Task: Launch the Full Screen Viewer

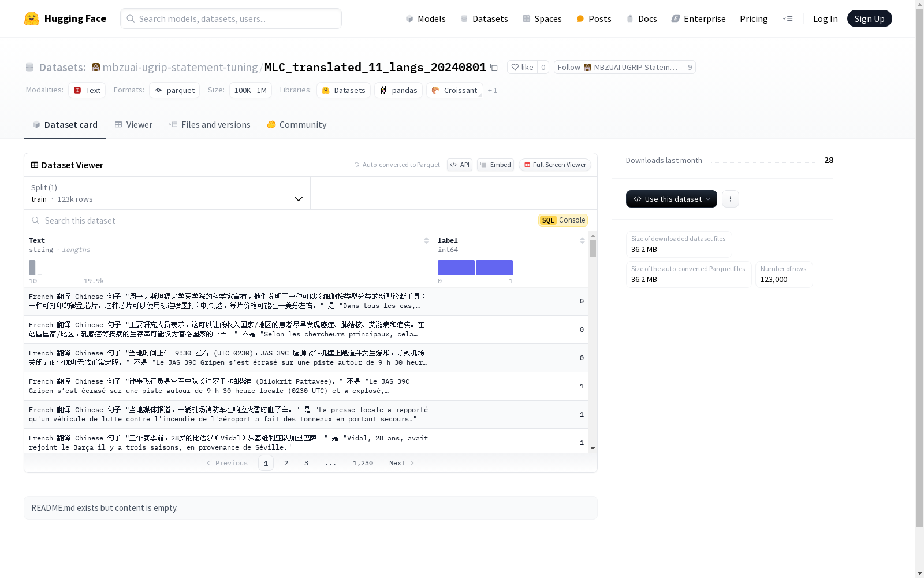Action: pos(554,165)
